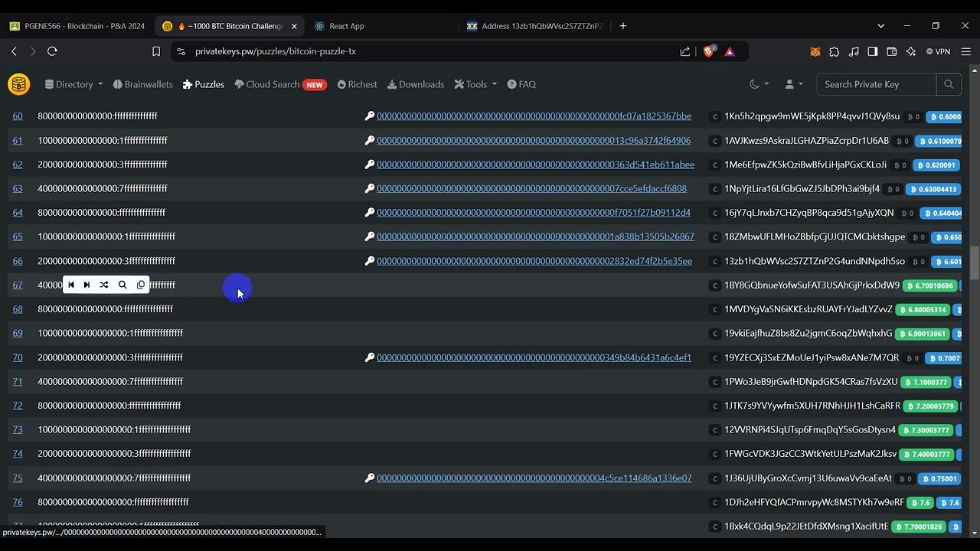The height and width of the screenshot is (551, 980).
Task: Switch to PGENE566 Blockchain tab
Action: coord(77,26)
